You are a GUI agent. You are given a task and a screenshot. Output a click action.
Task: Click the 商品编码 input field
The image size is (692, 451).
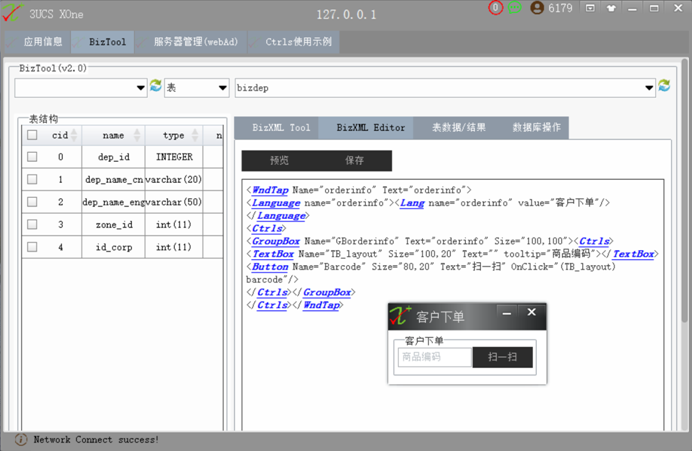coord(435,357)
